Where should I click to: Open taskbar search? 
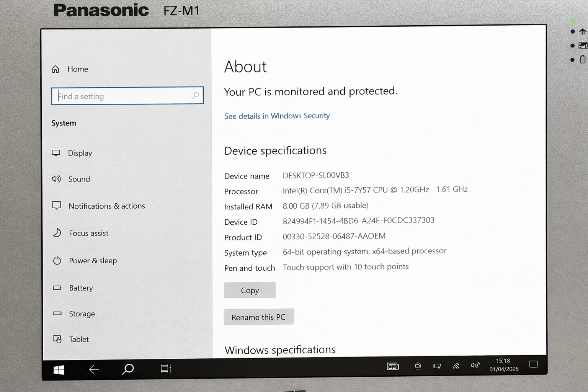click(x=128, y=369)
